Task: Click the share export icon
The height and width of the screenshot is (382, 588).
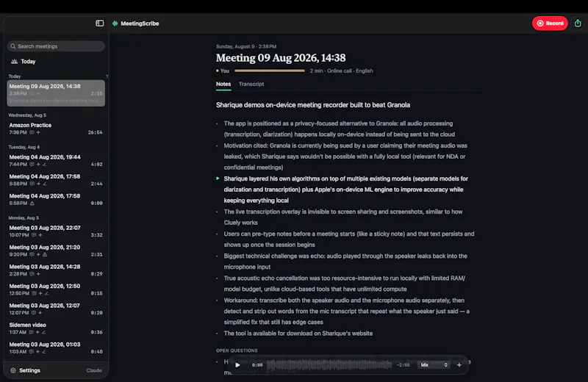Action: (x=578, y=24)
